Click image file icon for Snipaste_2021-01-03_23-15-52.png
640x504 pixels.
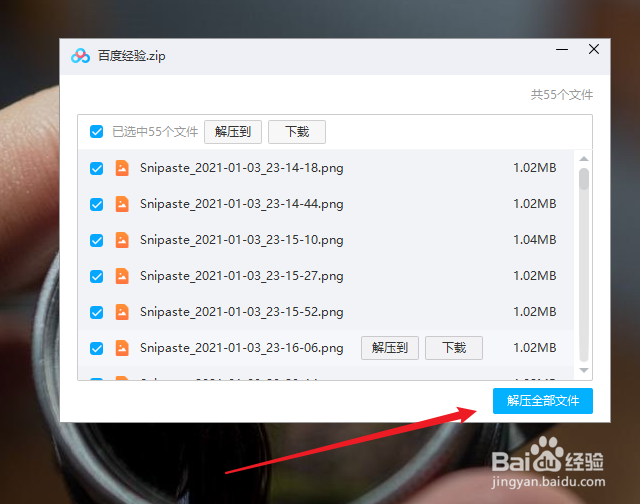122,312
